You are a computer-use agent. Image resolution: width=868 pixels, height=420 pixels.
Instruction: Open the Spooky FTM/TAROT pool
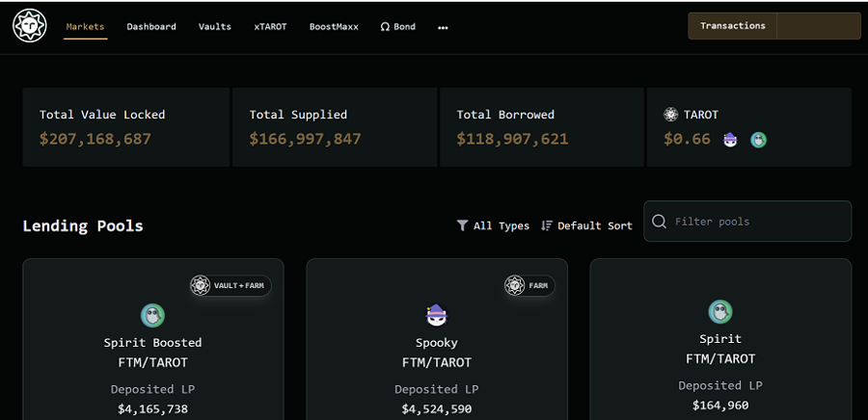pos(437,339)
